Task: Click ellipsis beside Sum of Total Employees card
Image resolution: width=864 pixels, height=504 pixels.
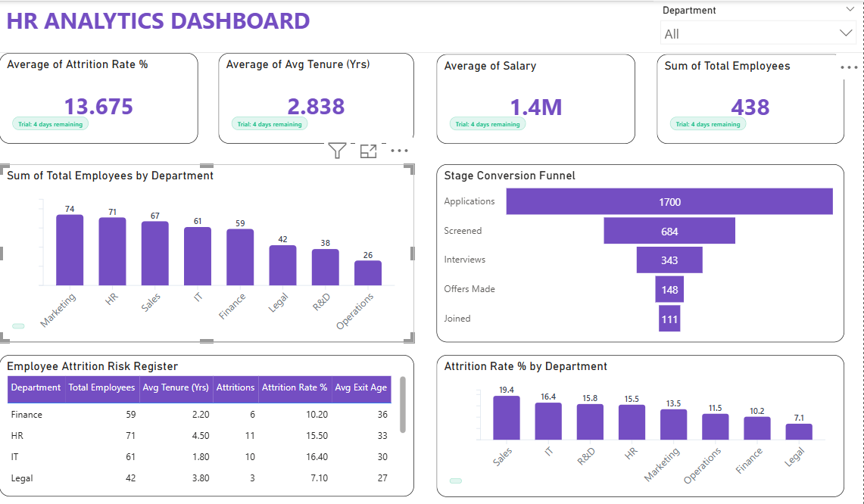Action: pos(849,67)
